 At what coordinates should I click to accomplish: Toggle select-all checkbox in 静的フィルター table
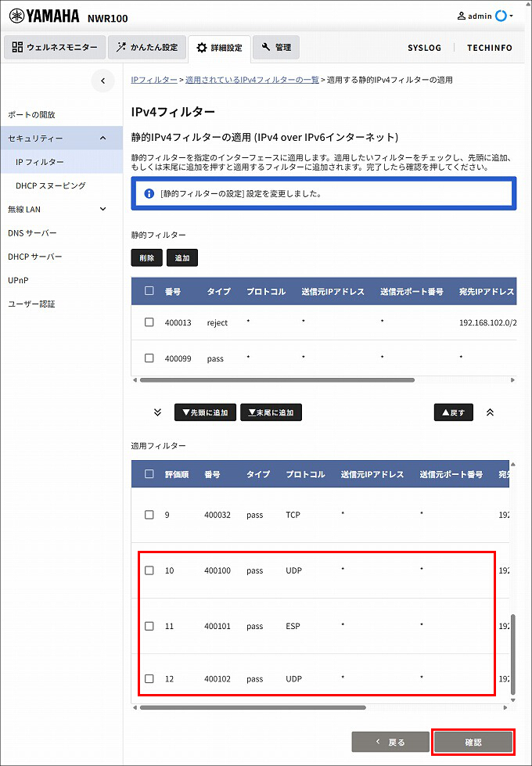coord(149,291)
